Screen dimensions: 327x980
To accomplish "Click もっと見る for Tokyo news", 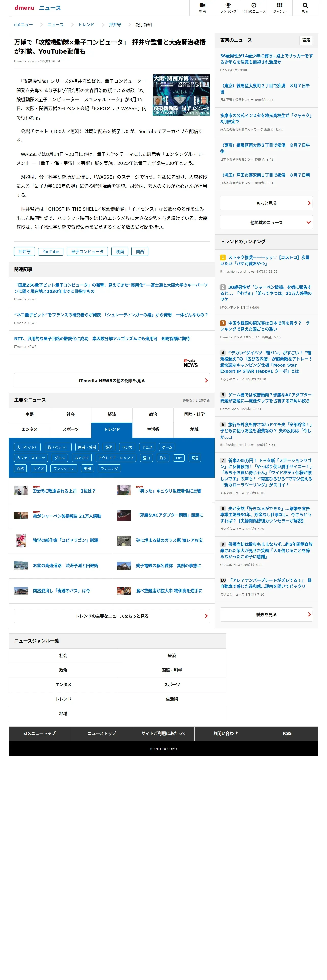I will (266, 203).
